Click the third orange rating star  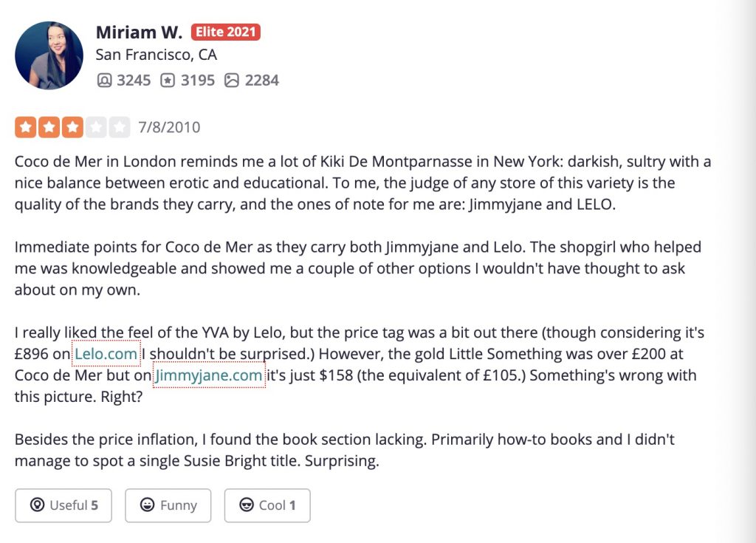click(72, 127)
